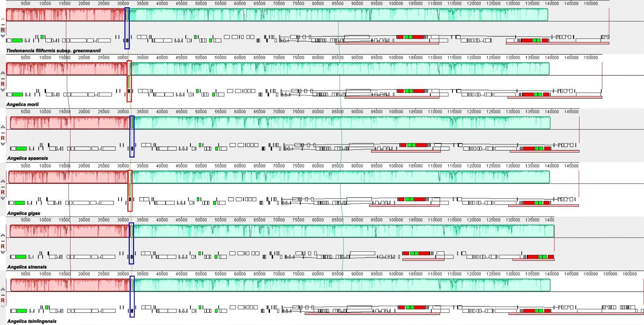Hide the Angelica apaensis genome panel
Image resolution: width=644 pixels, height=325 pixels.
tap(3, 133)
